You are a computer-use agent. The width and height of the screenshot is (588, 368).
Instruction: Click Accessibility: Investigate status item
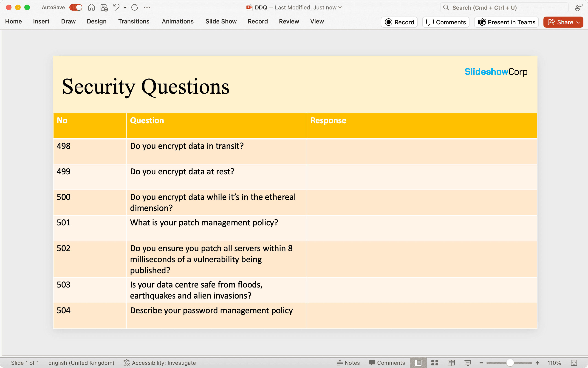[x=160, y=363]
